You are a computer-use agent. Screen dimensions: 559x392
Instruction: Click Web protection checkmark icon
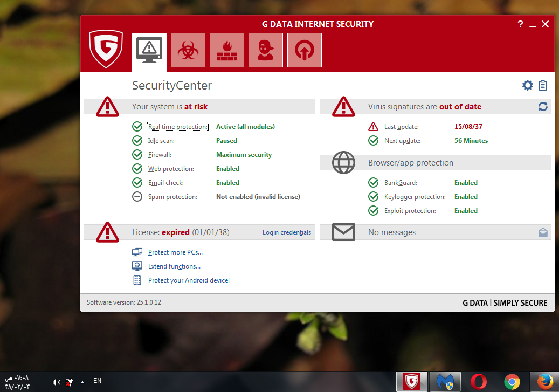click(137, 168)
